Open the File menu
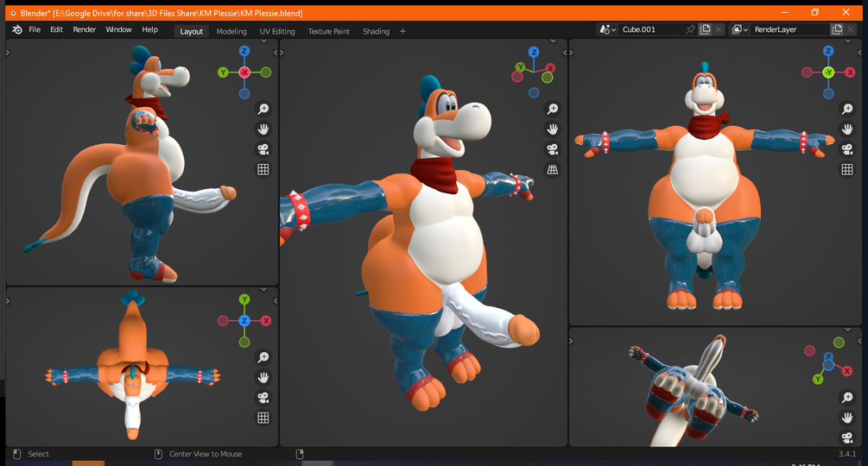The width and height of the screenshot is (868, 466). point(35,30)
